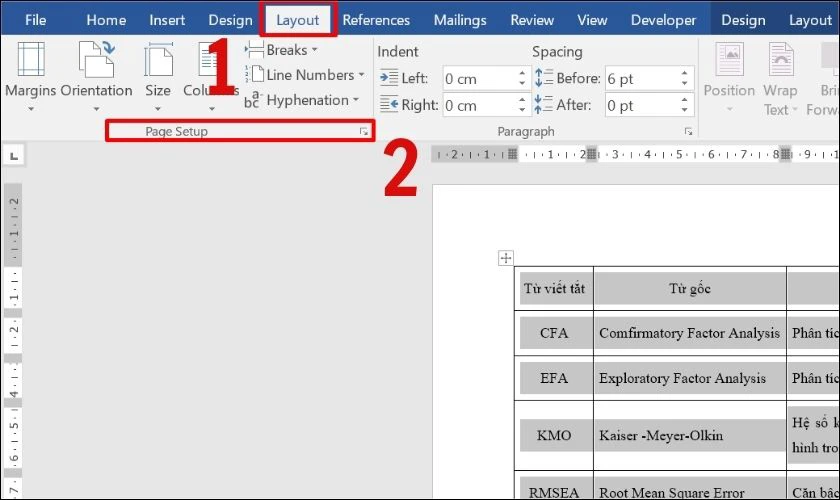Open the Table Tools Layout tab

(x=810, y=20)
